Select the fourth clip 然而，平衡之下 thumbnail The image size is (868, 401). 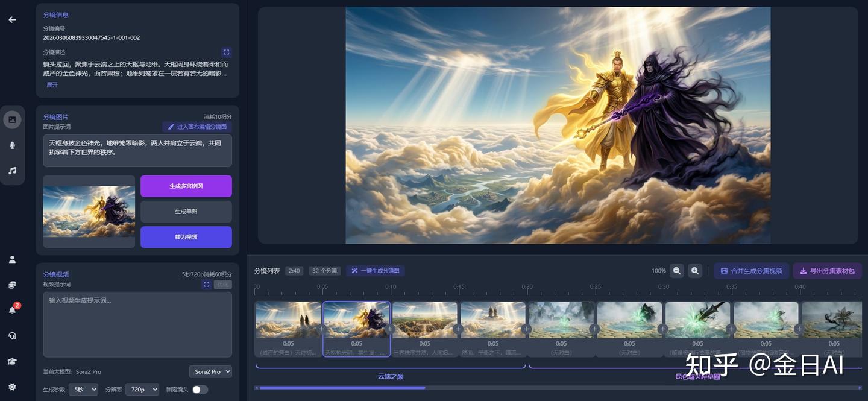(493, 320)
